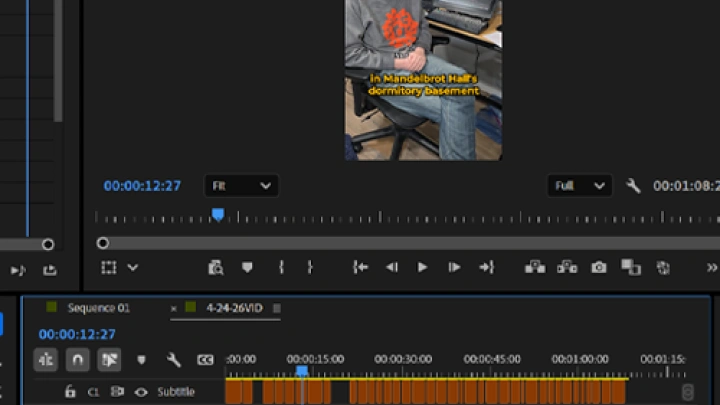Toggle Linked Selection button
720x405 pixels.
pos(109,360)
